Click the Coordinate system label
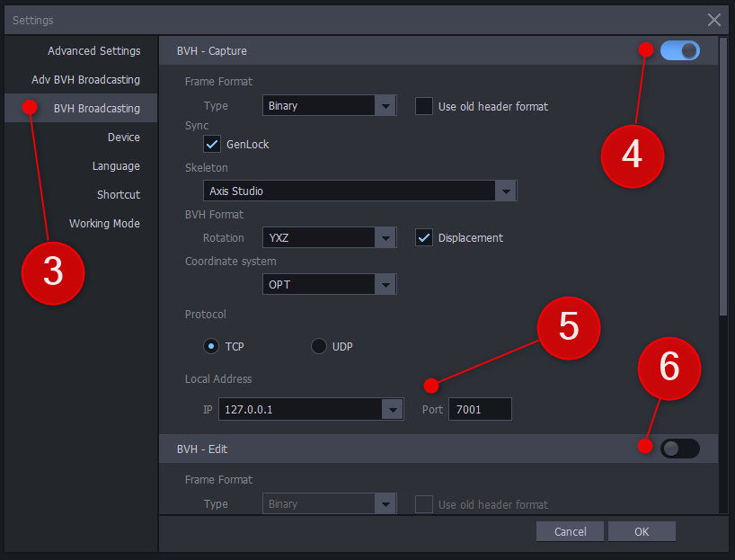Image resolution: width=735 pixels, height=560 pixels. pos(231,262)
